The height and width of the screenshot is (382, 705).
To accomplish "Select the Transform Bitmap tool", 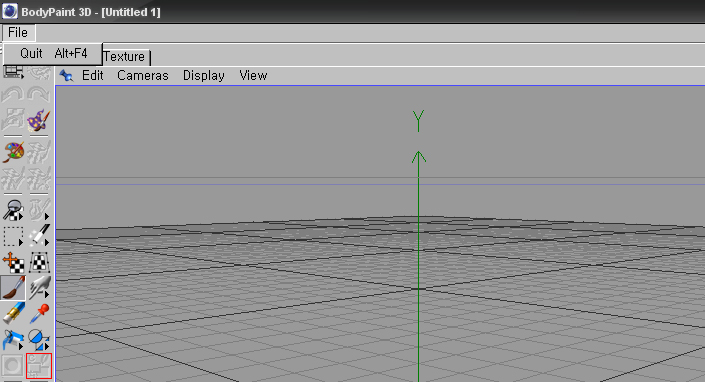I will pos(39,262).
